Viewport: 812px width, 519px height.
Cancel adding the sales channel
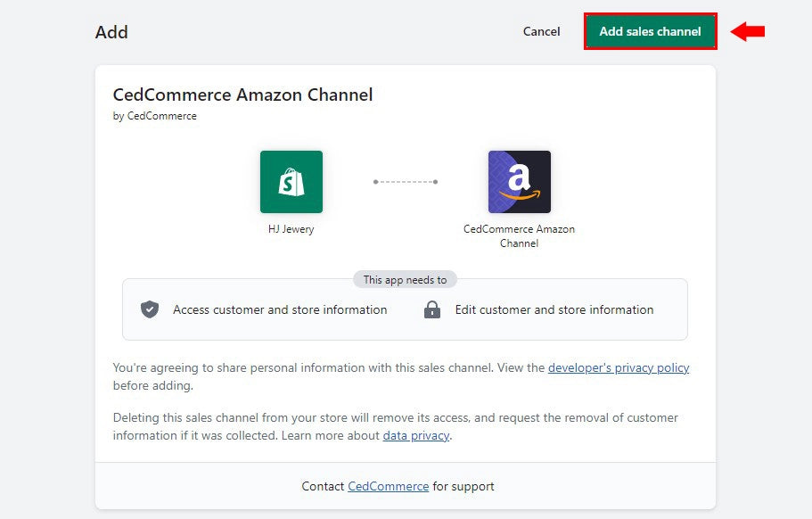pyautogui.click(x=541, y=31)
